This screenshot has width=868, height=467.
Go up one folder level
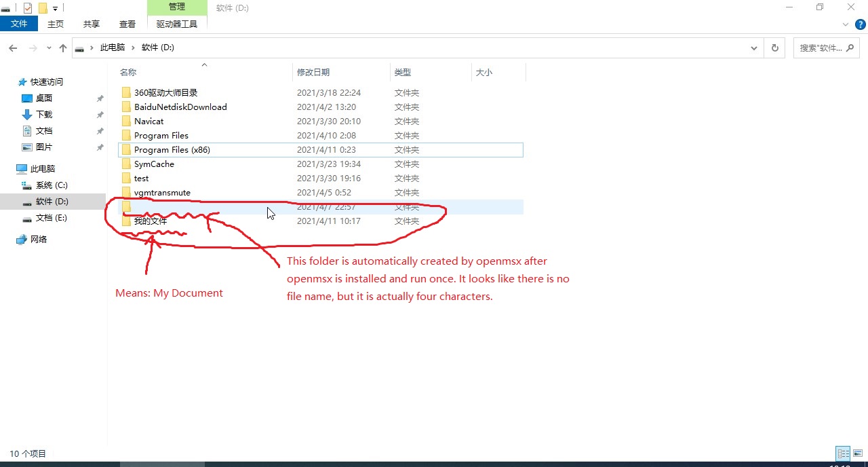(x=63, y=48)
